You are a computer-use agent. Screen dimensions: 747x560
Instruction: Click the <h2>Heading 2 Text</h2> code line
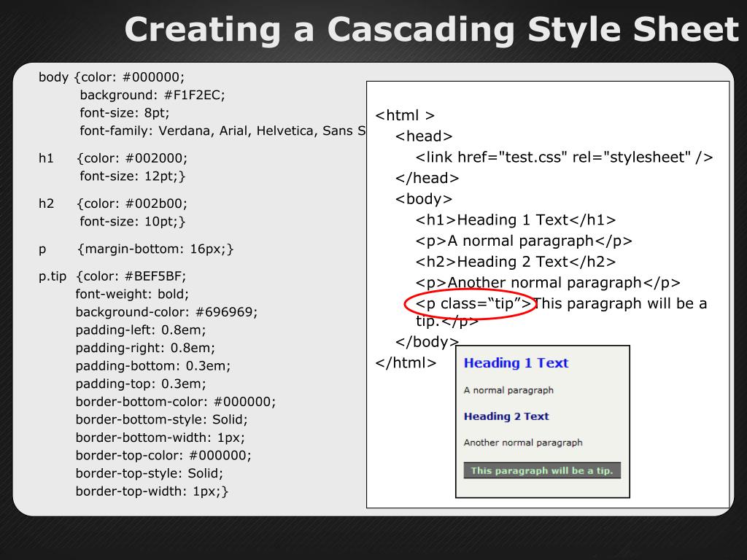coord(516,262)
